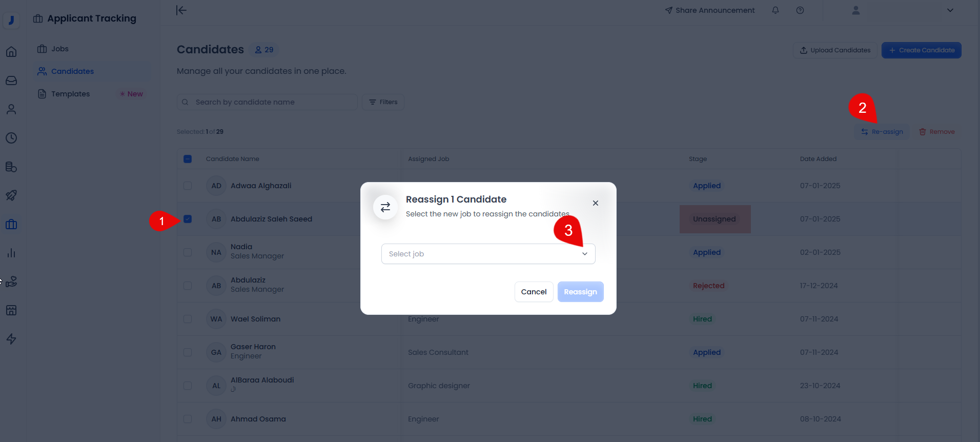Expand the Select job dropdown
Viewport: 980px width, 442px height.
pyautogui.click(x=488, y=254)
